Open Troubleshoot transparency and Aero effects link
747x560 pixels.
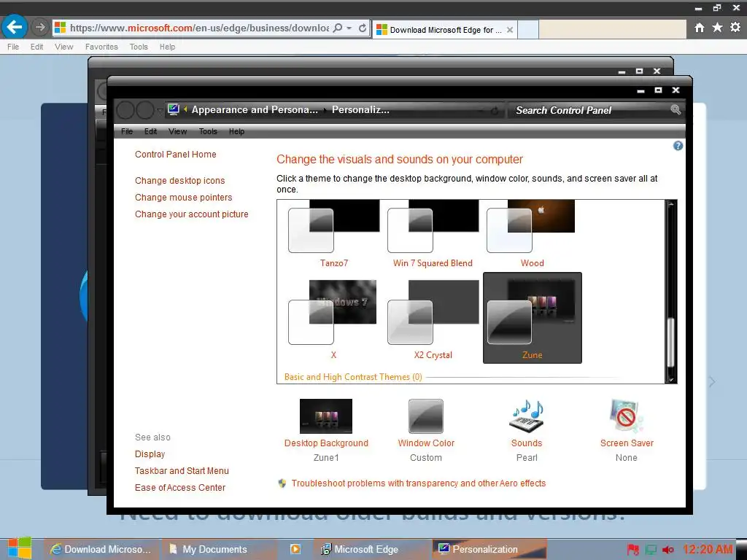pyautogui.click(x=418, y=483)
